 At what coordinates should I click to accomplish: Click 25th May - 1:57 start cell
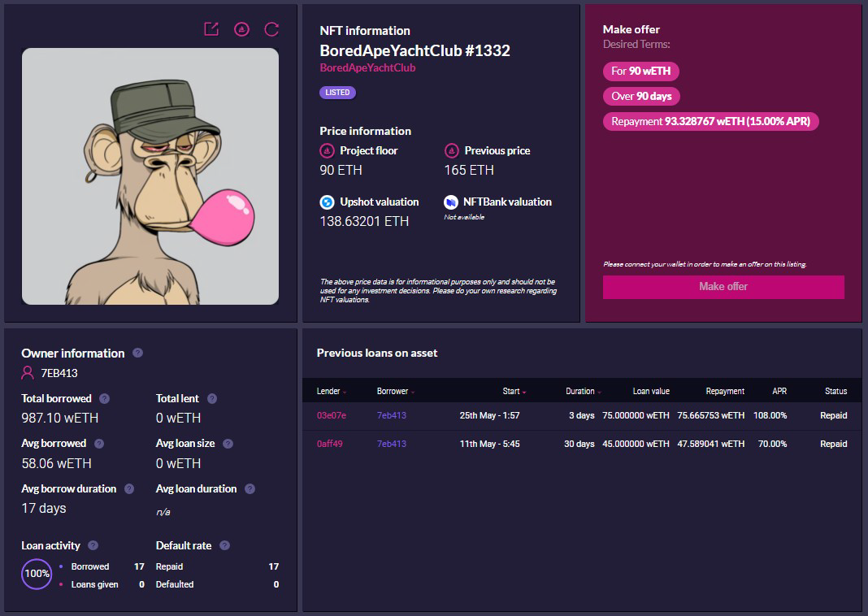tap(489, 415)
